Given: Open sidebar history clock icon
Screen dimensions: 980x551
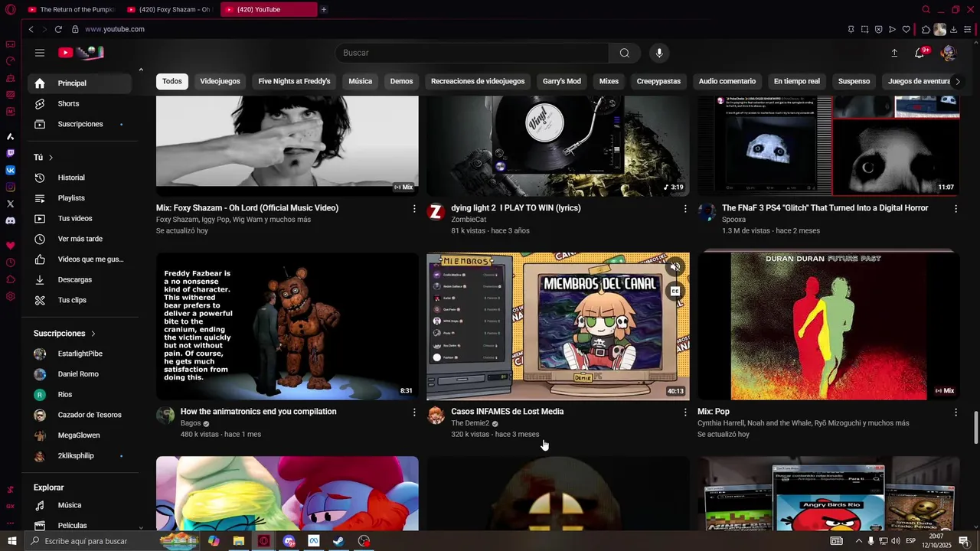Looking at the screenshot, I should click(x=10, y=262).
